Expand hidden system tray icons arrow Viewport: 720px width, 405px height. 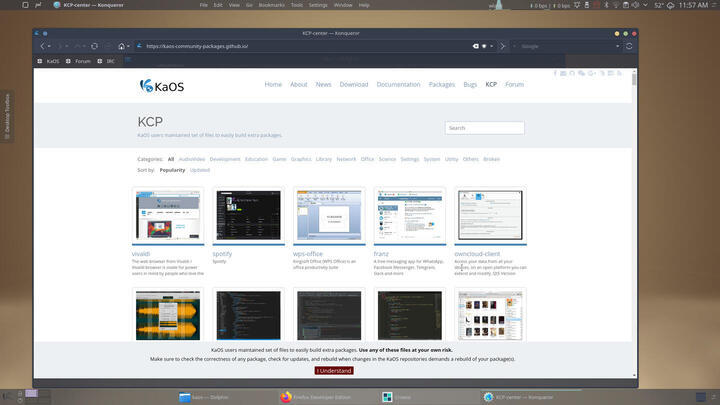point(645,5)
